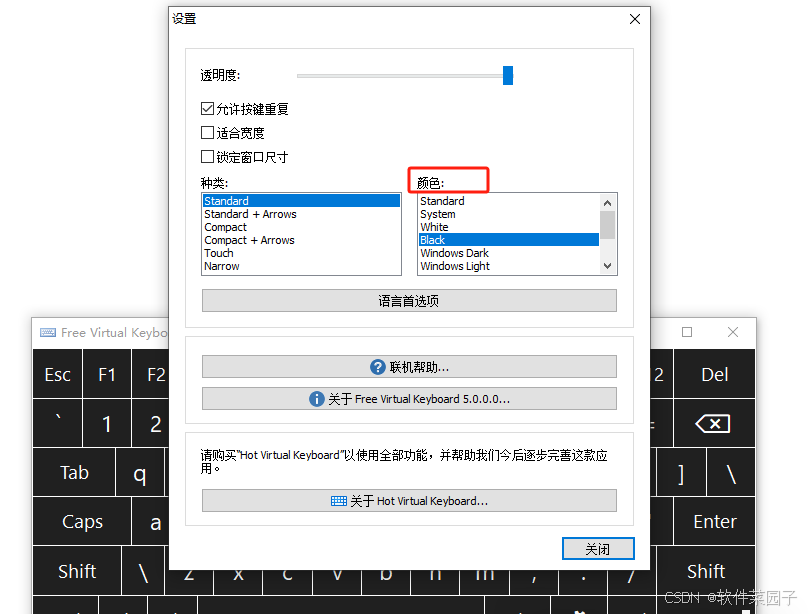This screenshot has width=809, height=614.
Task: Pick System color scheme
Action: click(509, 214)
